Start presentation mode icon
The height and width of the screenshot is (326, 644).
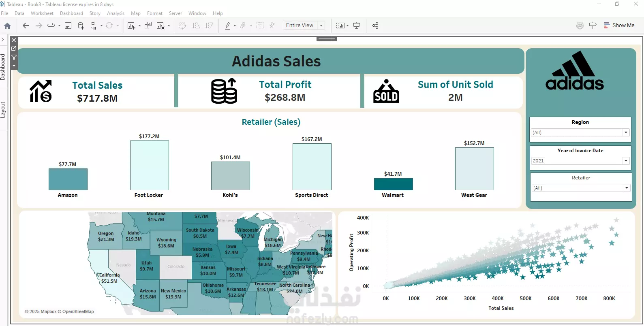[357, 26]
